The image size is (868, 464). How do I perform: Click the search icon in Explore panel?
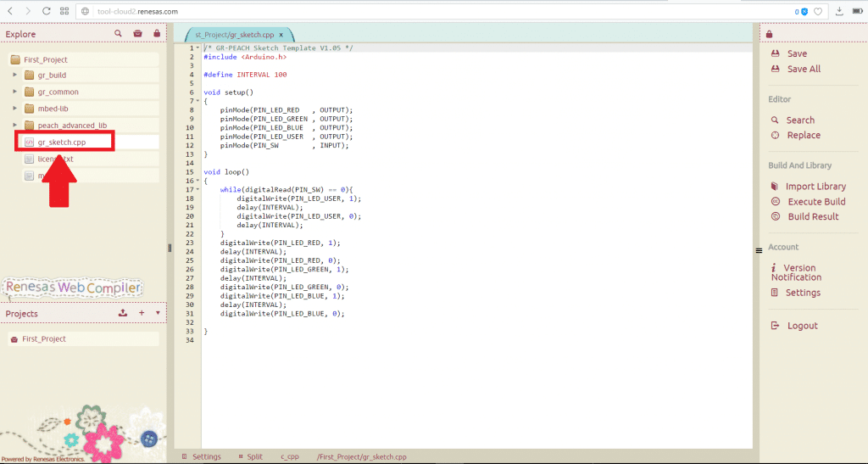(119, 34)
